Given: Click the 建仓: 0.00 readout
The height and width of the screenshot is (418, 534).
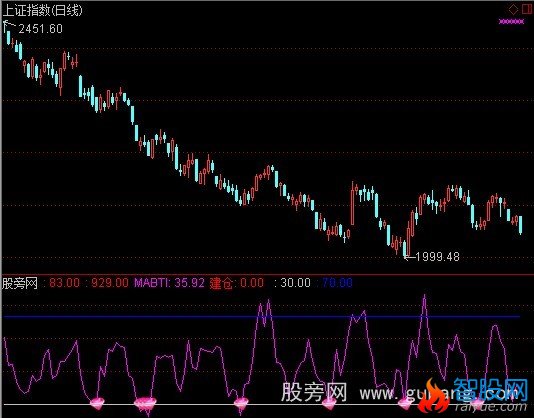Looking at the screenshot, I should tap(237, 283).
